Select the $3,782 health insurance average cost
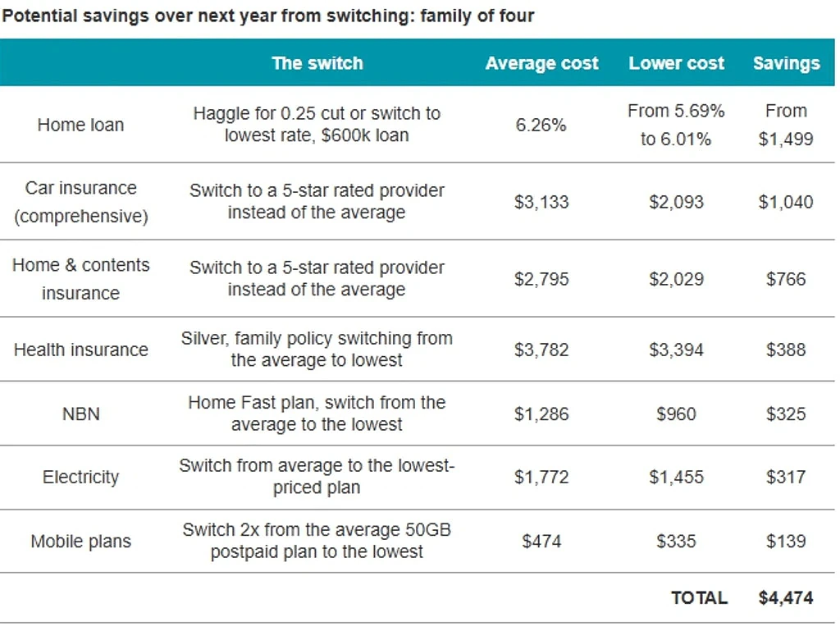Screen dimensions: 840x631 [541, 350]
